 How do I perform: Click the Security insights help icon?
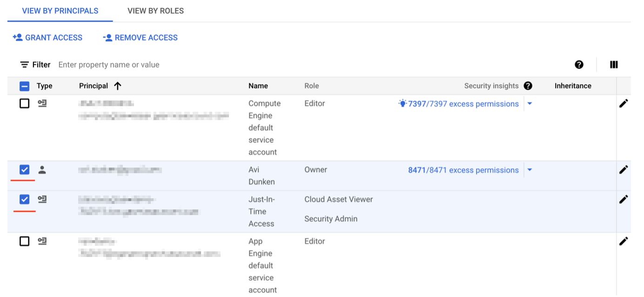(x=528, y=86)
